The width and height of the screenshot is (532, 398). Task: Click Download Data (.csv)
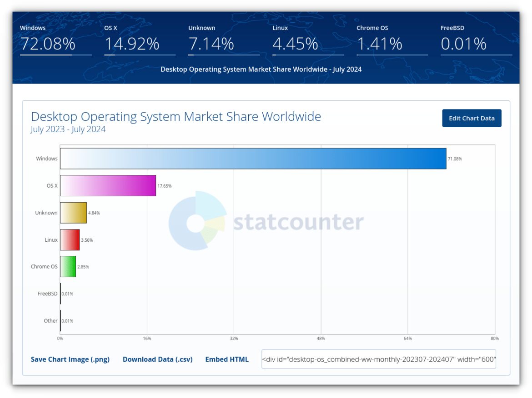click(x=157, y=359)
